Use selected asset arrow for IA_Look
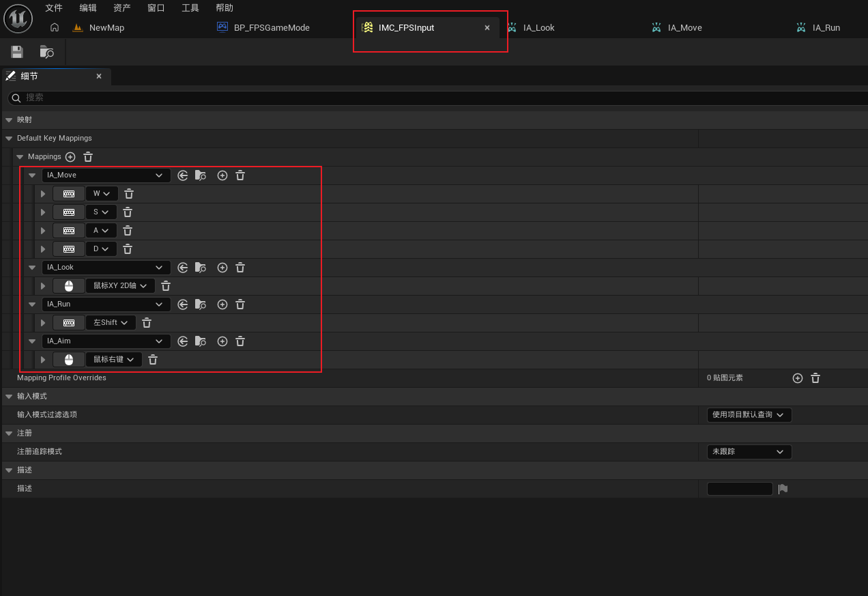 (182, 268)
